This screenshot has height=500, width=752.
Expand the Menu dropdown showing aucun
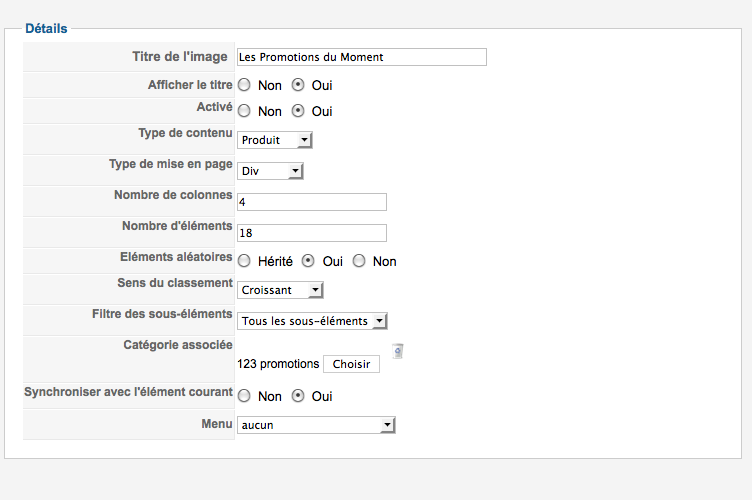pyautogui.click(x=316, y=425)
